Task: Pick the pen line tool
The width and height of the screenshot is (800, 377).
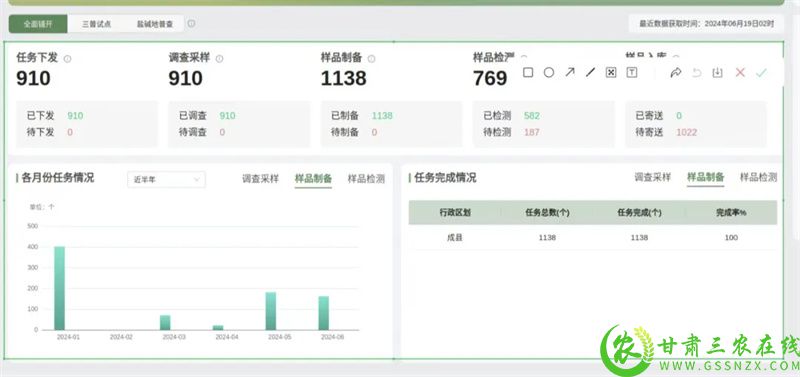Action: pos(590,72)
